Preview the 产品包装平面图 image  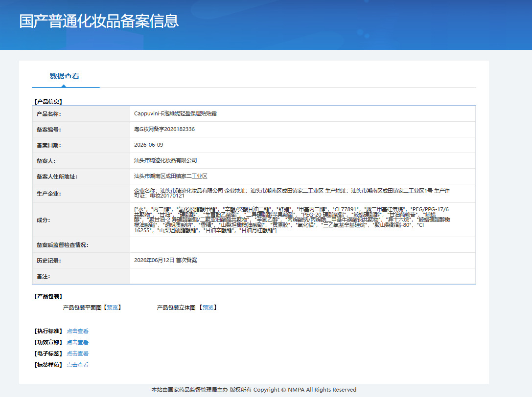(x=112, y=308)
